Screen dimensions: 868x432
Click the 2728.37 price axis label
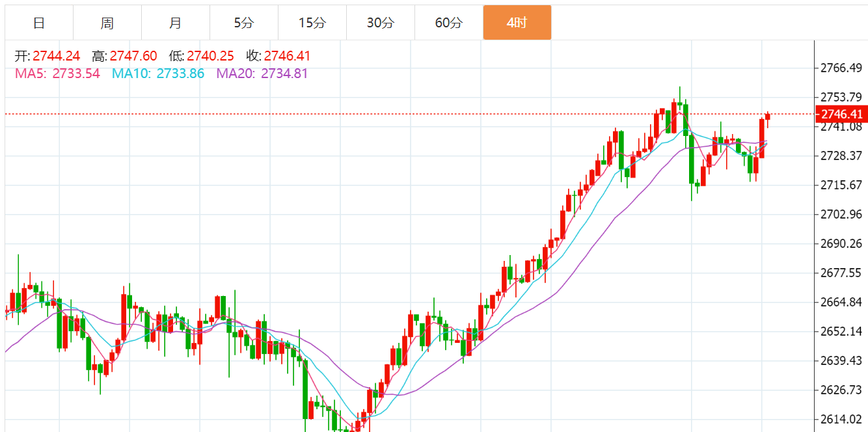[841, 155]
